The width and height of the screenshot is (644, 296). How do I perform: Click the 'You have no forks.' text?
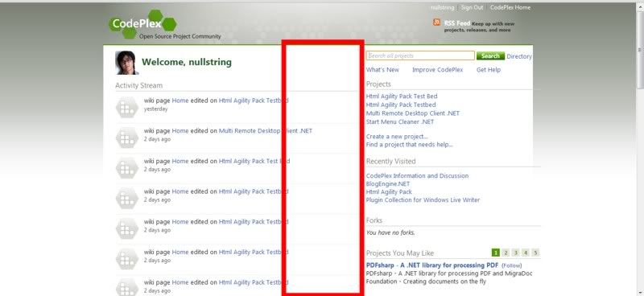[x=390, y=232]
